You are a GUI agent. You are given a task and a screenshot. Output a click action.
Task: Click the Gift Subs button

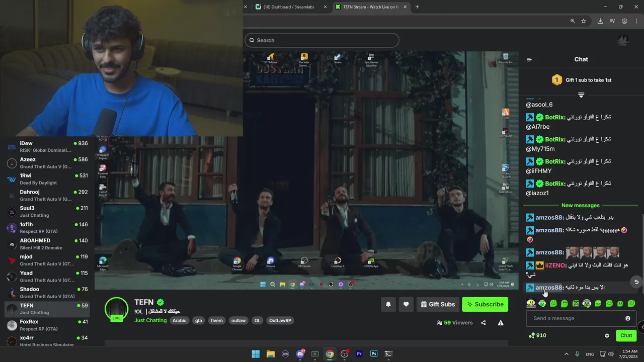(438, 304)
